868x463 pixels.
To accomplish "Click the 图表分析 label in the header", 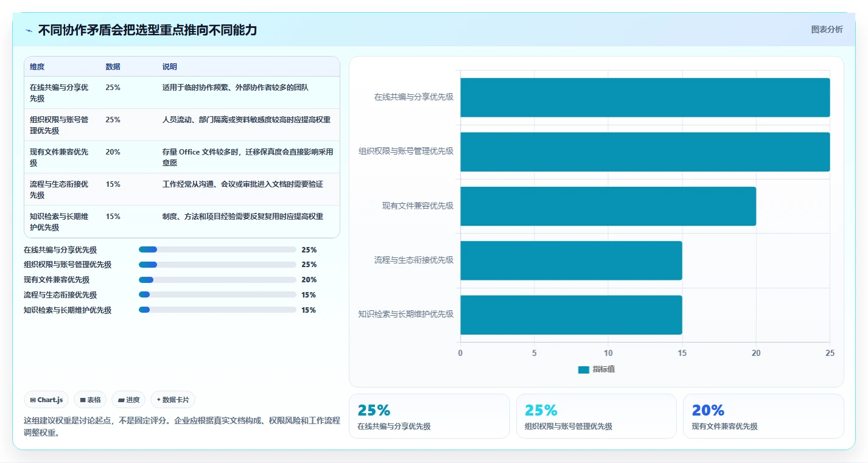I will pos(827,29).
